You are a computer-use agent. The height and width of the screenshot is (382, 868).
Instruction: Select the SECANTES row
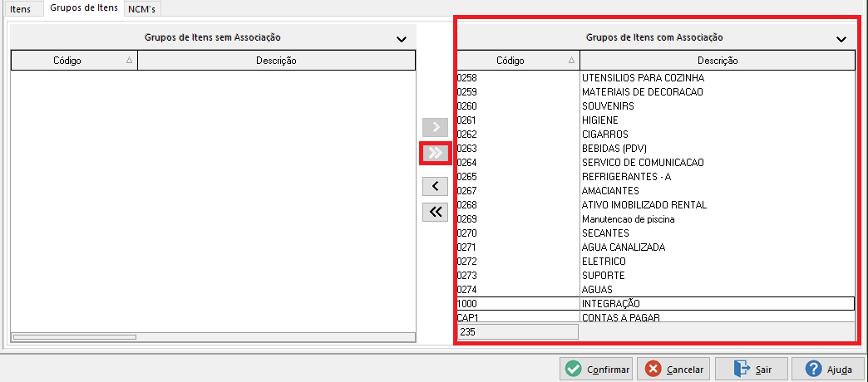[x=655, y=233]
